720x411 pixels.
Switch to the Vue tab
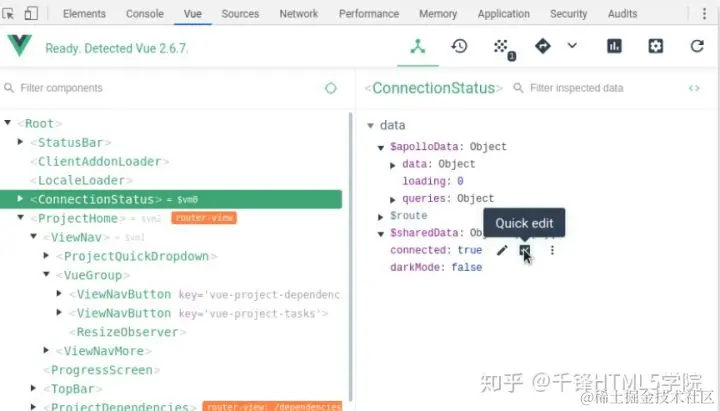tap(192, 14)
